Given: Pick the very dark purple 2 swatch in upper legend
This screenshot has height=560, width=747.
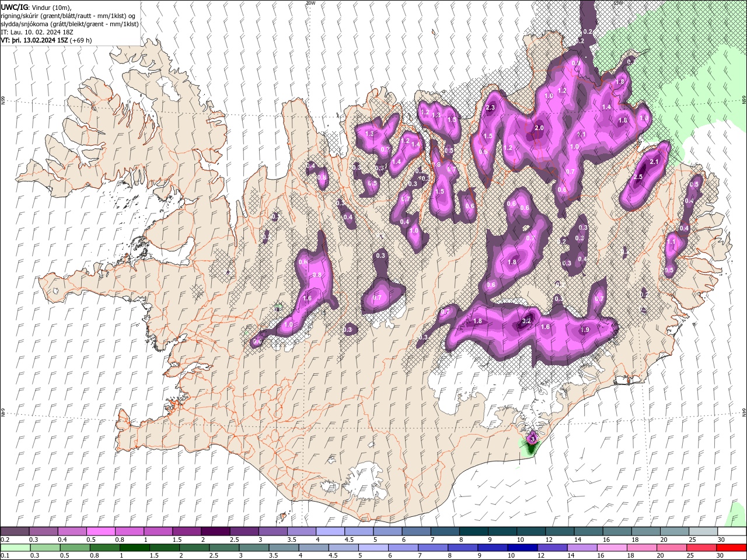Looking at the screenshot, I should [x=215, y=531].
